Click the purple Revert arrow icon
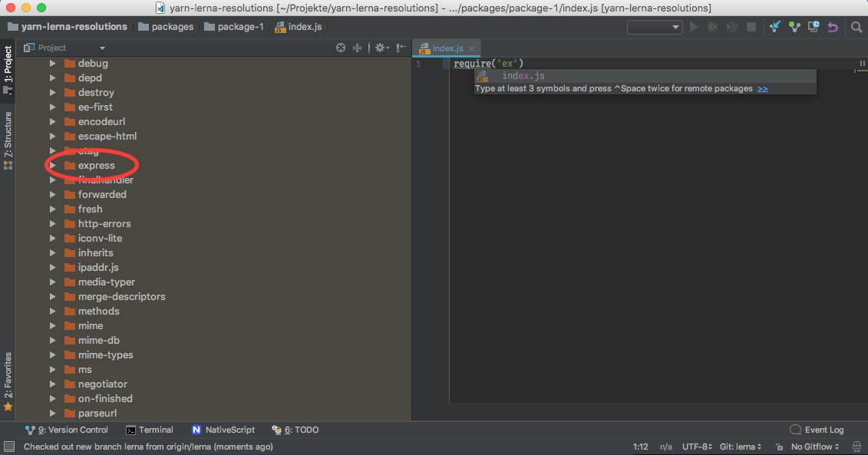This screenshot has height=455, width=868. point(833,27)
